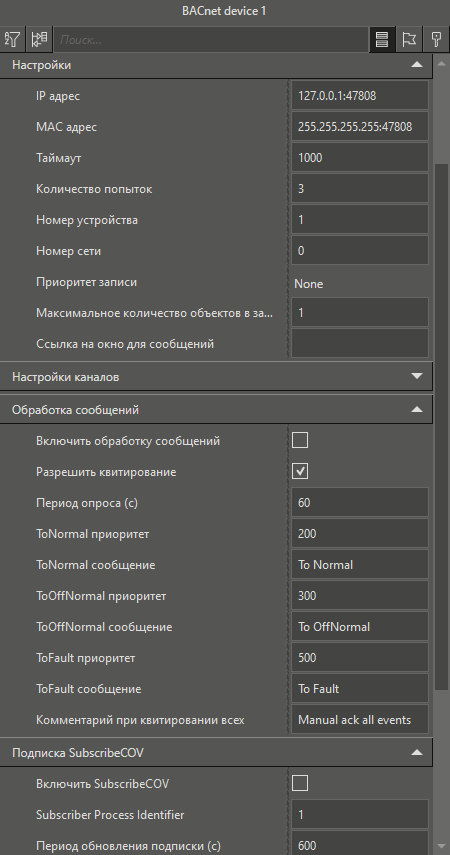Click the Поиск search field

click(211, 39)
